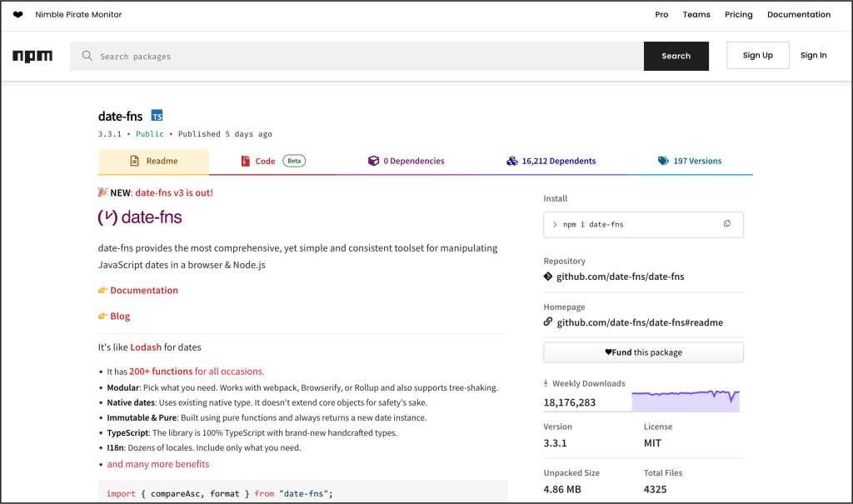Open the Code tab
This screenshot has width=853, height=504.
pyautogui.click(x=273, y=161)
